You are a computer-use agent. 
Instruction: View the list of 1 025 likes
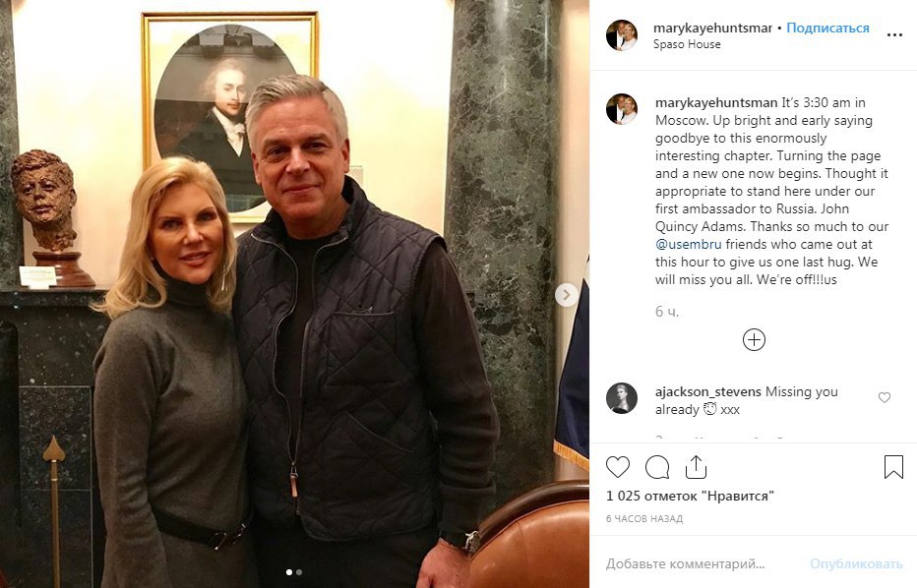(x=690, y=497)
